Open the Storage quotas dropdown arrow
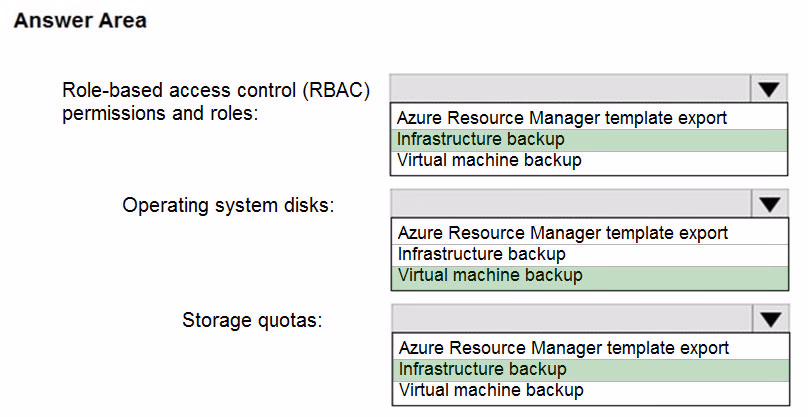 point(771,320)
